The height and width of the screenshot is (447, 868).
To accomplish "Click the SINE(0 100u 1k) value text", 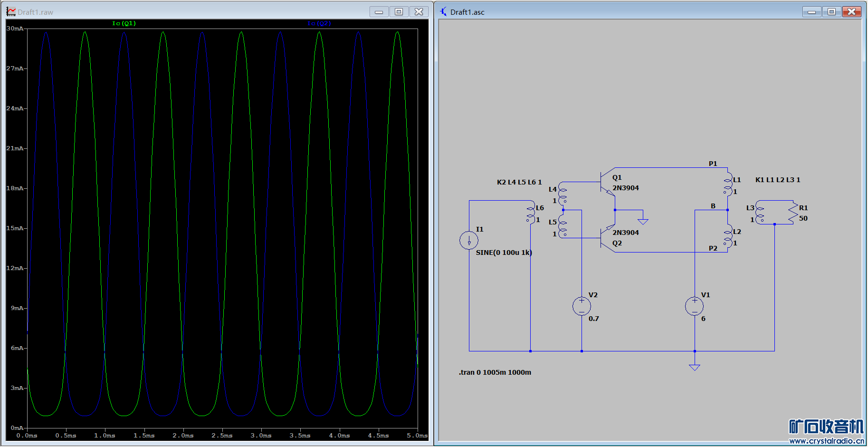I will [x=504, y=253].
